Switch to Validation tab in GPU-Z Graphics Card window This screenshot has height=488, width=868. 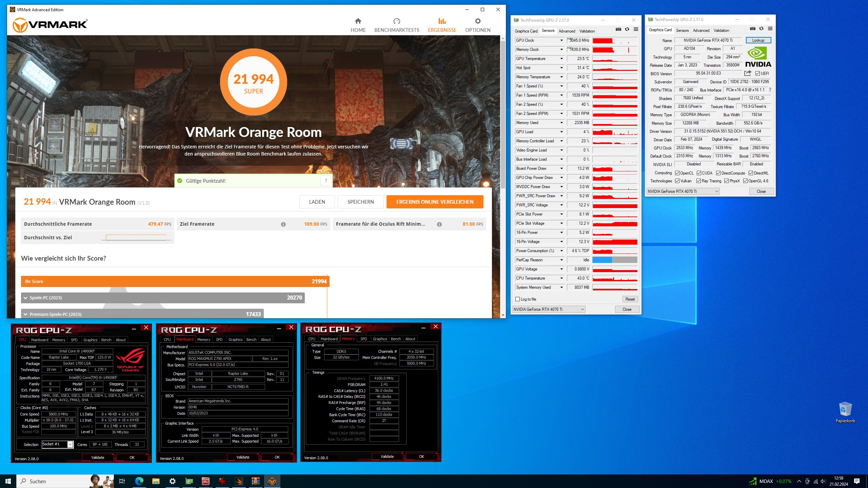(721, 30)
